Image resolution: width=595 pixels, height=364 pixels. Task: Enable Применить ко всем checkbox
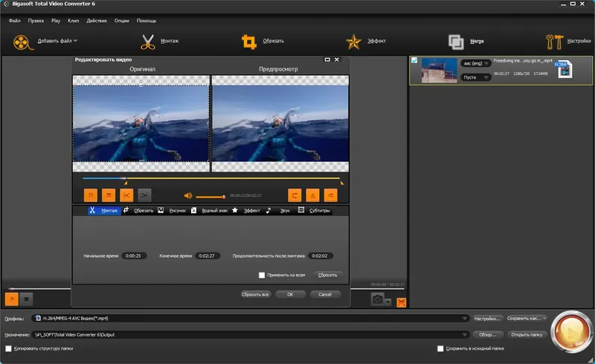point(262,275)
